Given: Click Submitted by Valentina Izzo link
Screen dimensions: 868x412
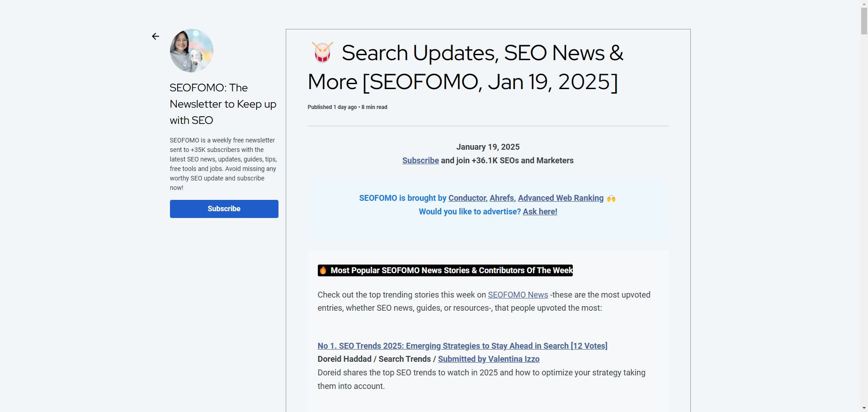Looking at the screenshot, I should 489,359.
